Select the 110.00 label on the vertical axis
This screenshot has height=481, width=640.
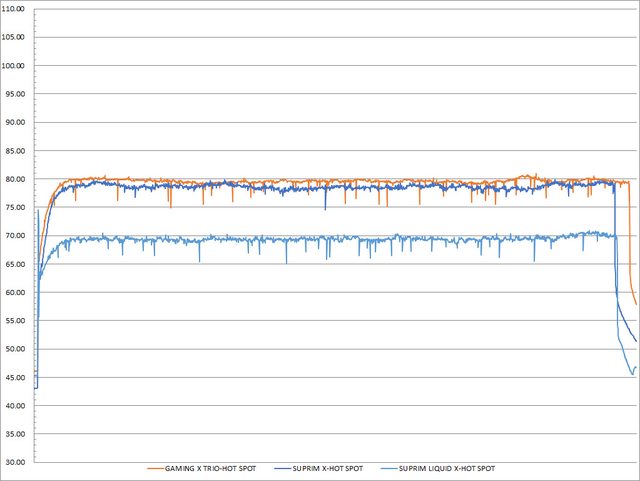coord(17,9)
